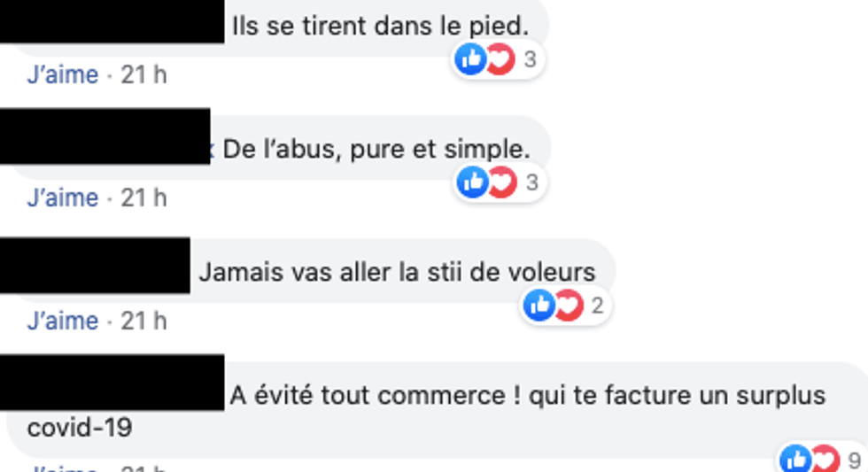The width and height of the screenshot is (868, 472).
Task: Show reaction count 2 on "Jamais vas aller" comment
Action: point(597,306)
